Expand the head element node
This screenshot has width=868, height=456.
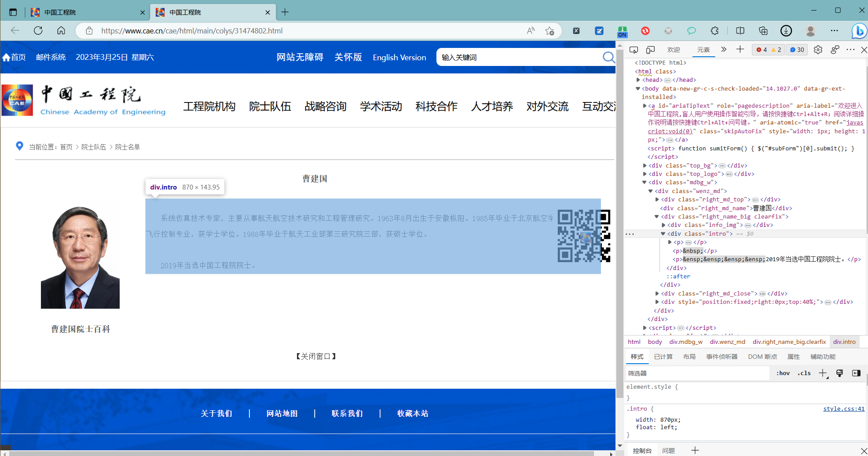click(638, 80)
